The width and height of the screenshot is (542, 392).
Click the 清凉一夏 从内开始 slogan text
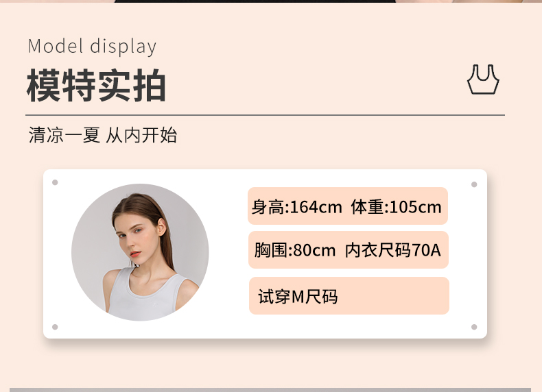103,135
